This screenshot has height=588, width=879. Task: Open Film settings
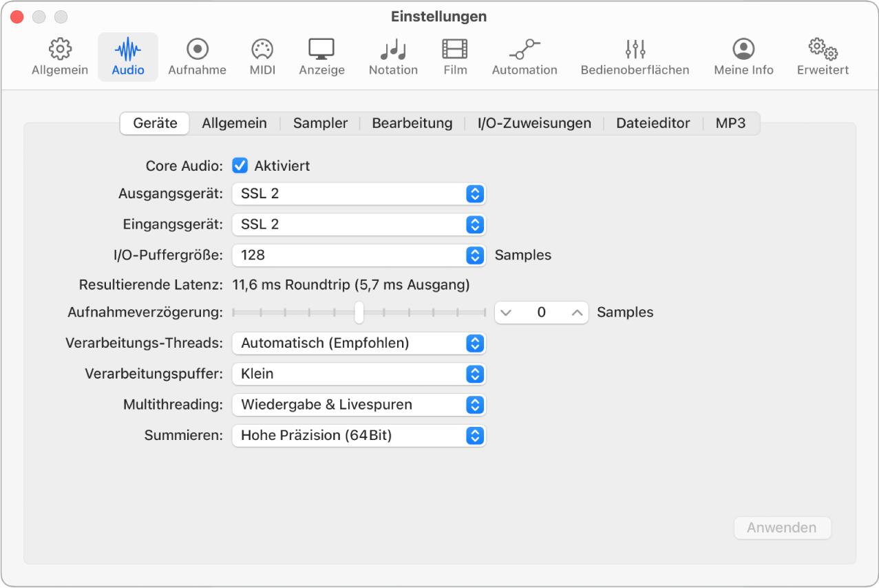click(x=454, y=56)
